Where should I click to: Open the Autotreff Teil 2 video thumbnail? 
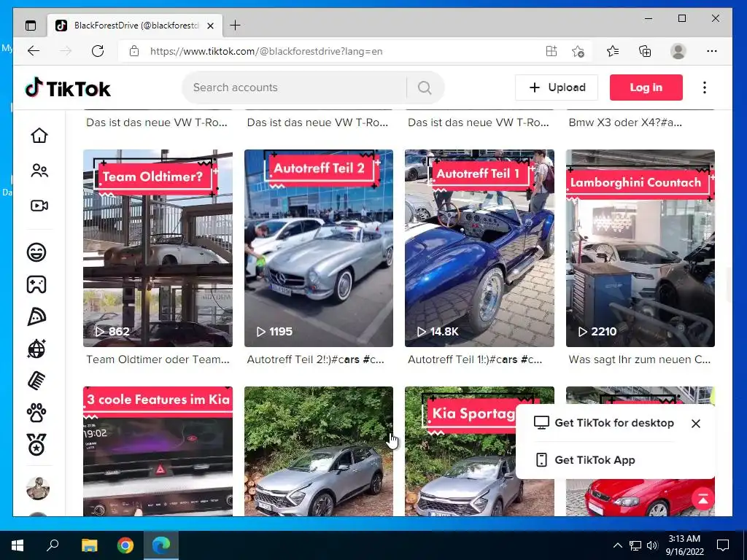(x=319, y=248)
